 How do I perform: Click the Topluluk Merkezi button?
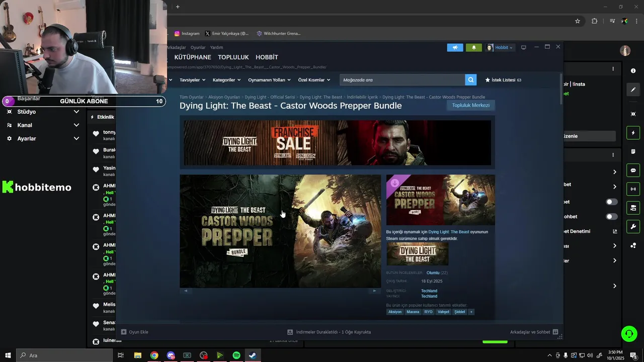click(x=470, y=105)
